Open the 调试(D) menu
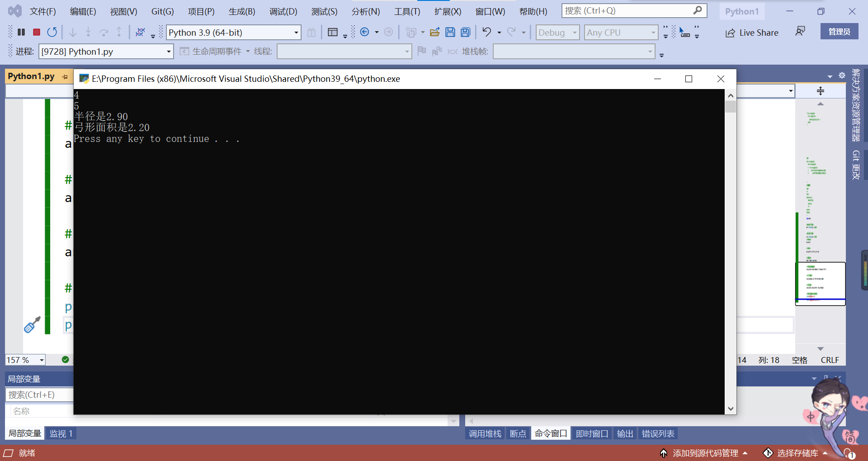 click(x=283, y=11)
